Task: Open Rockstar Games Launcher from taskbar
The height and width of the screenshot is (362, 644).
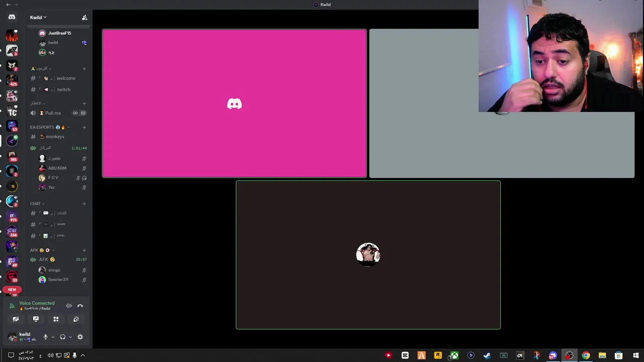Action: point(438,355)
